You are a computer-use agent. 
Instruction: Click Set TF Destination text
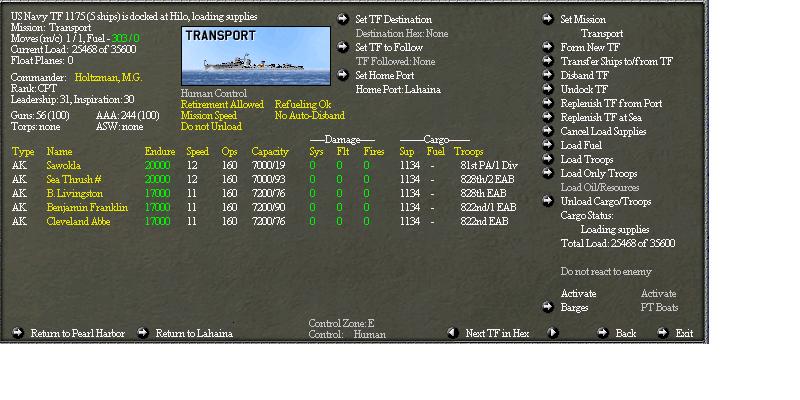(393, 19)
